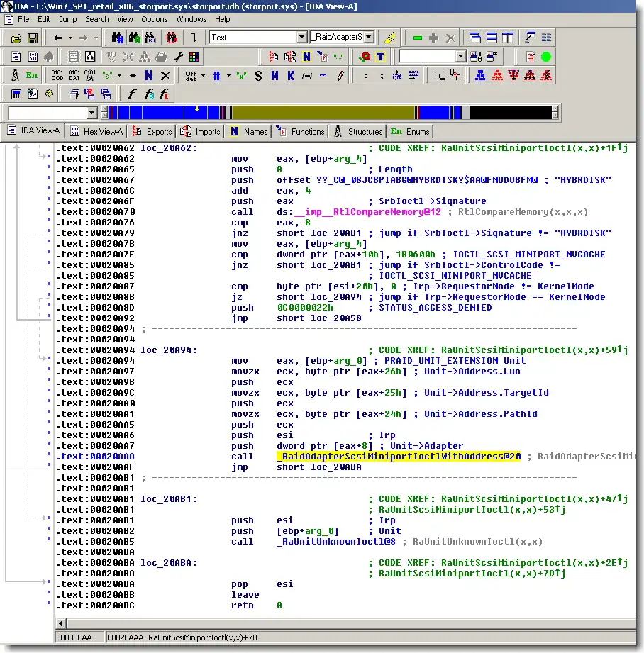Click the S segment operand icon
This screenshot has height=653, width=644.
258,76
